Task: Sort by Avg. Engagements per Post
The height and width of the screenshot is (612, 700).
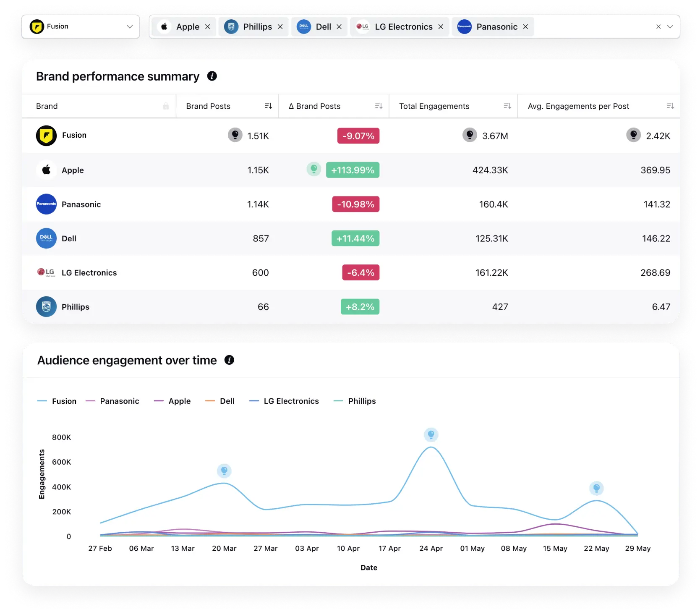Action: [671, 106]
